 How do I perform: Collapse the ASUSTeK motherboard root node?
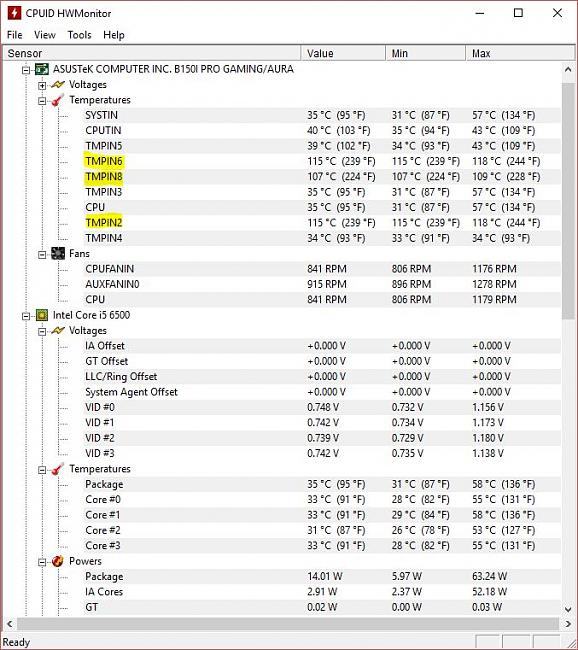[x=26, y=70]
